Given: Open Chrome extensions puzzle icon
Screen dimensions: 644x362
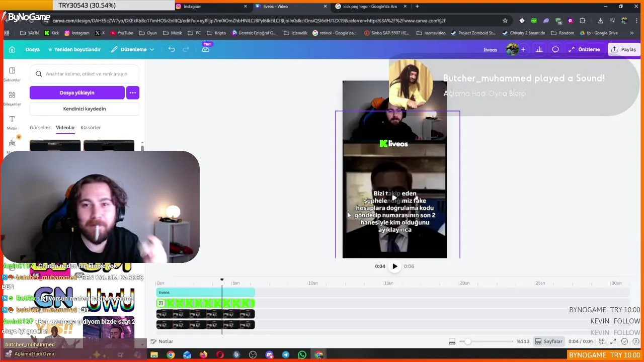Looking at the screenshot, I should [583, 21].
